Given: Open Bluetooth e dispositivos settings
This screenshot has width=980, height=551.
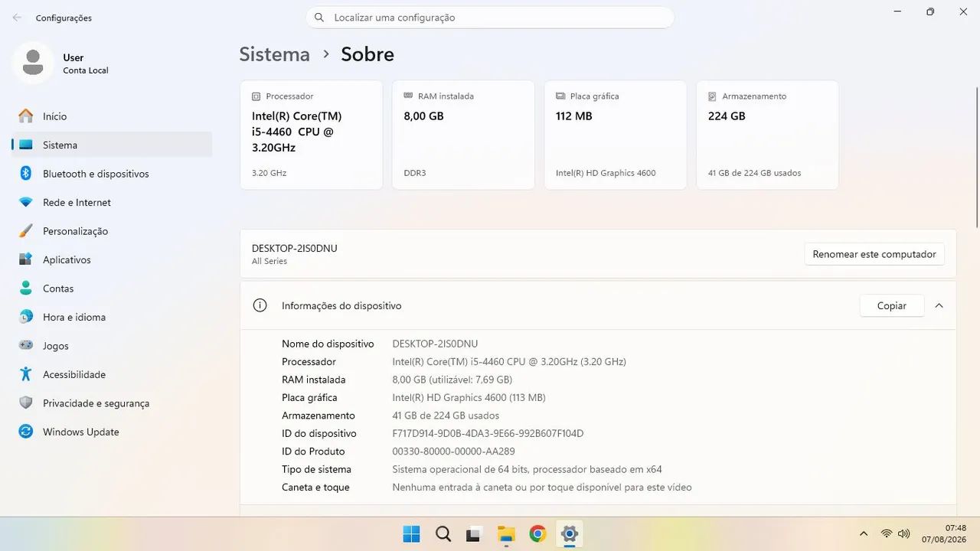Looking at the screenshot, I should point(112,174).
